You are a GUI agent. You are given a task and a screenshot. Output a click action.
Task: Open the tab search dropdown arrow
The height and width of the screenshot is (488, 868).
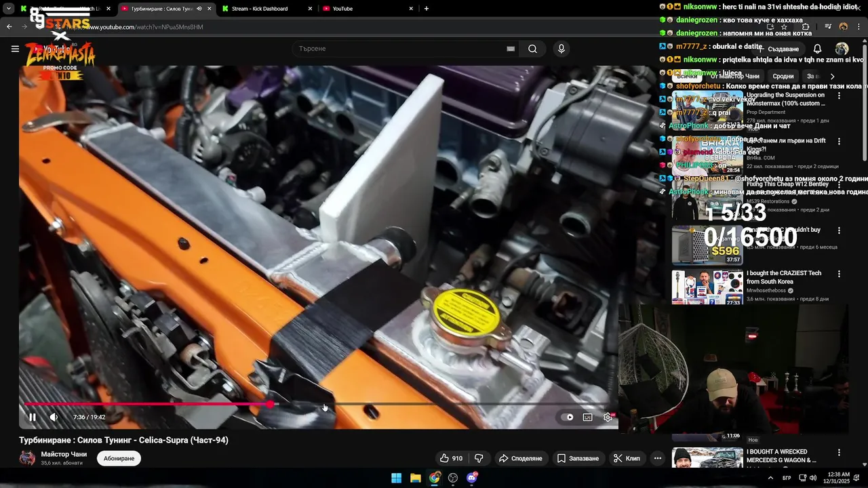(x=8, y=9)
